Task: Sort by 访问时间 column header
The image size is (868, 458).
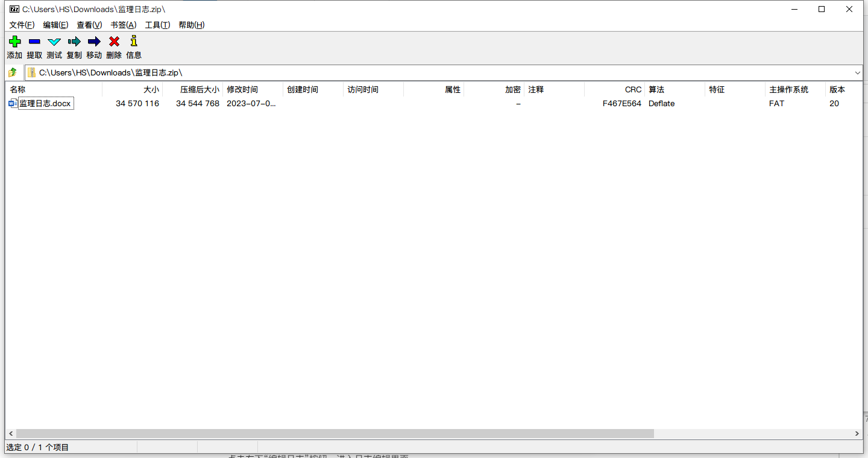Action: coord(373,89)
